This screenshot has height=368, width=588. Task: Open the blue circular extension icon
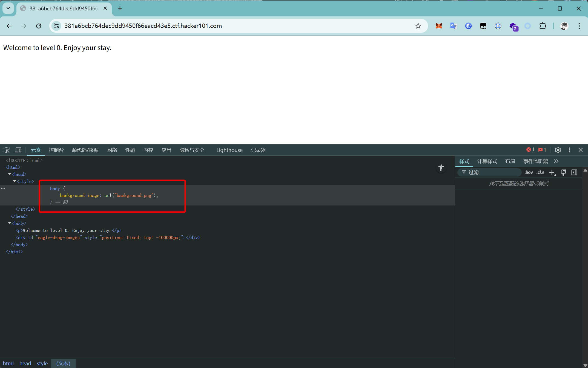(468, 26)
